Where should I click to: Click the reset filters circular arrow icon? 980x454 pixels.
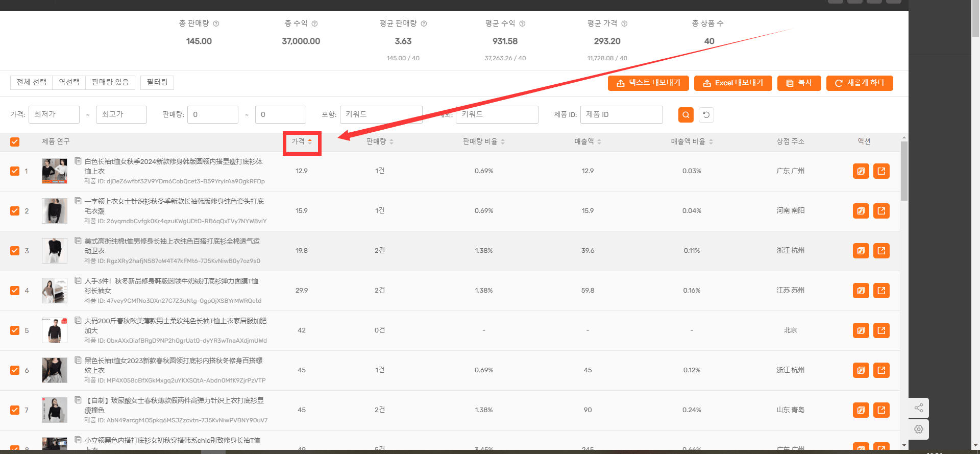coord(706,114)
